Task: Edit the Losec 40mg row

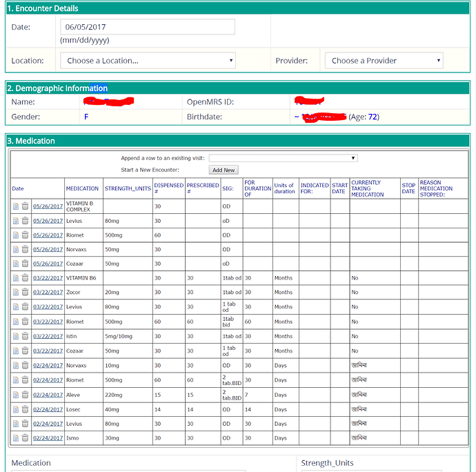Action: click(x=16, y=409)
